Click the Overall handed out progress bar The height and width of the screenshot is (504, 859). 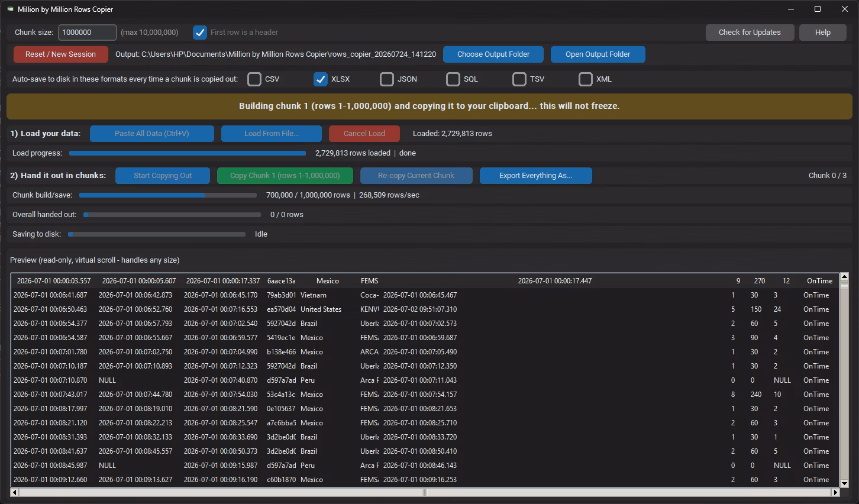point(172,215)
